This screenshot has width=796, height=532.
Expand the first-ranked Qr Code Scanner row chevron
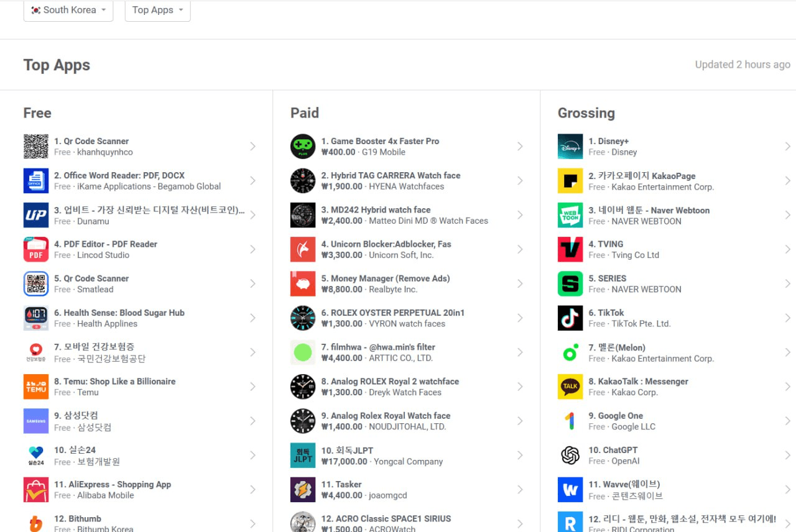click(x=253, y=146)
